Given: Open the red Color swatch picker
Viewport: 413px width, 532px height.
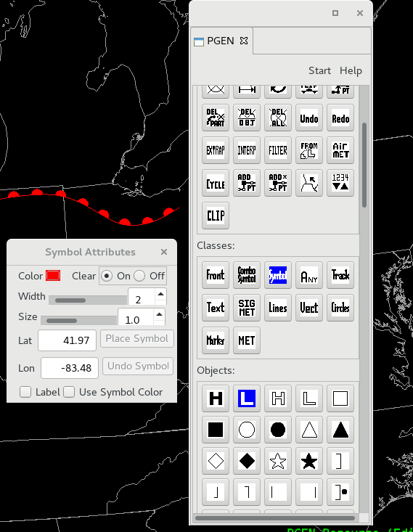Looking at the screenshot, I should [53, 276].
